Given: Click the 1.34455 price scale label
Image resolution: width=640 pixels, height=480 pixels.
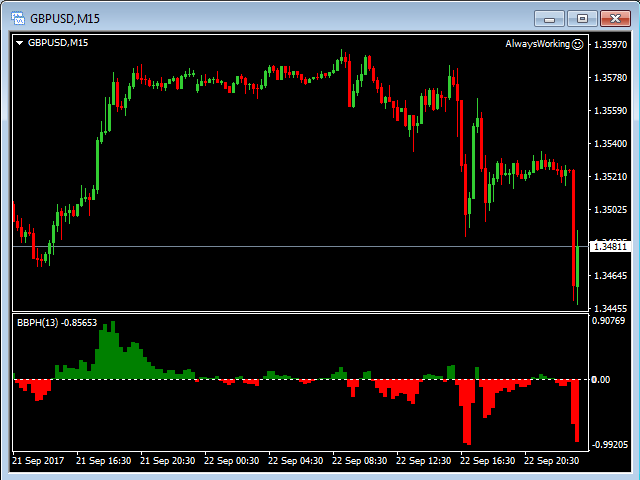Looking at the screenshot, I should (x=611, y=308).
